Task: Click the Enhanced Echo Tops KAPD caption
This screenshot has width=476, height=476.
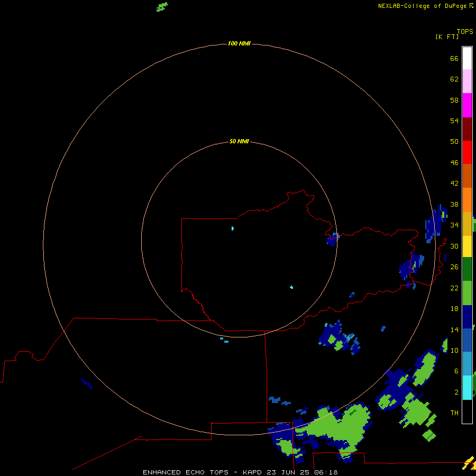Action: (240, 472)
